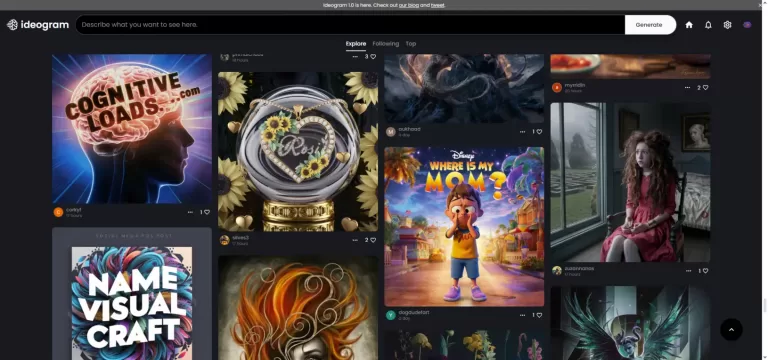Open the settings gear icon
The height and width of the screenshot is (360, 768).
[727, 25]
